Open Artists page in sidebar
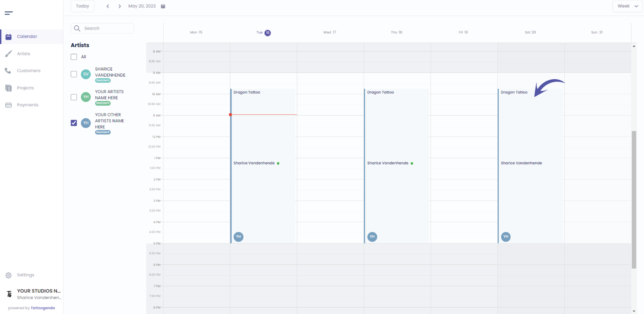Viewport: 644px width, 314px height. pyautogui.click(x=23, y=54)
